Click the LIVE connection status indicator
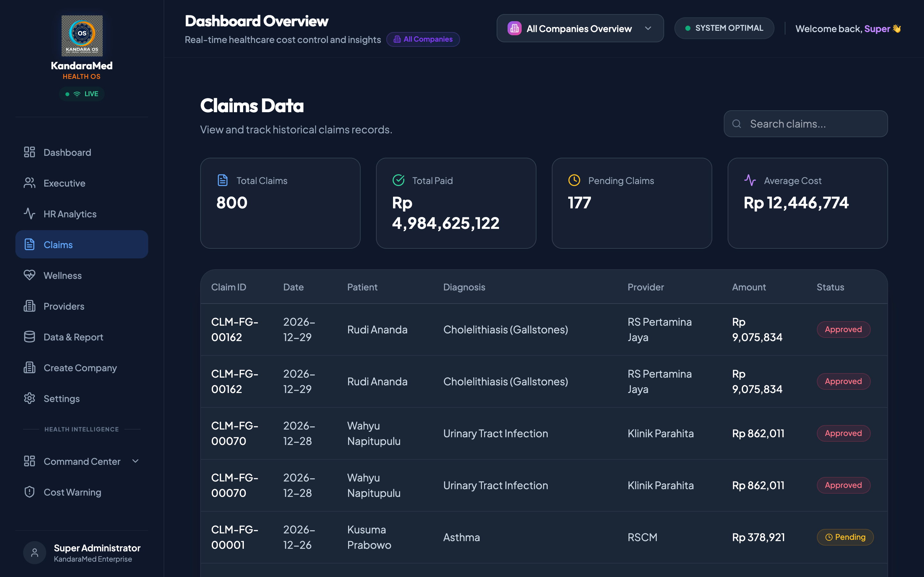This screenshot has width=924, height=577. 82,94
